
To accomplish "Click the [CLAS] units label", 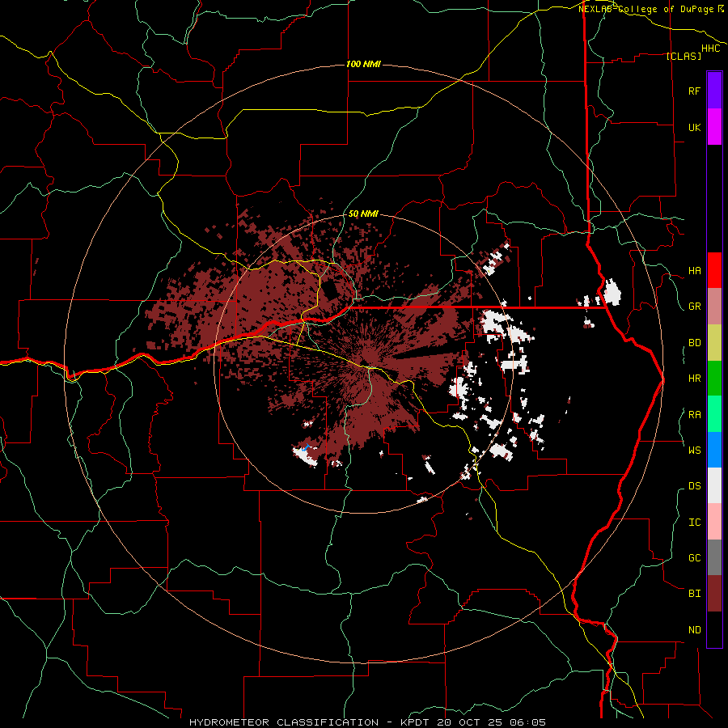I will 684,57.
